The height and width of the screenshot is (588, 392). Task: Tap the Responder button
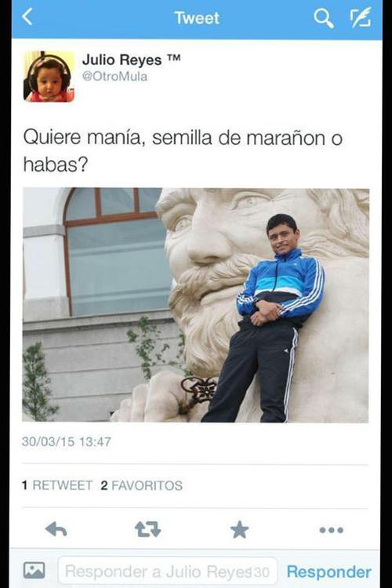pyautogui.click(x=328, y=572)
